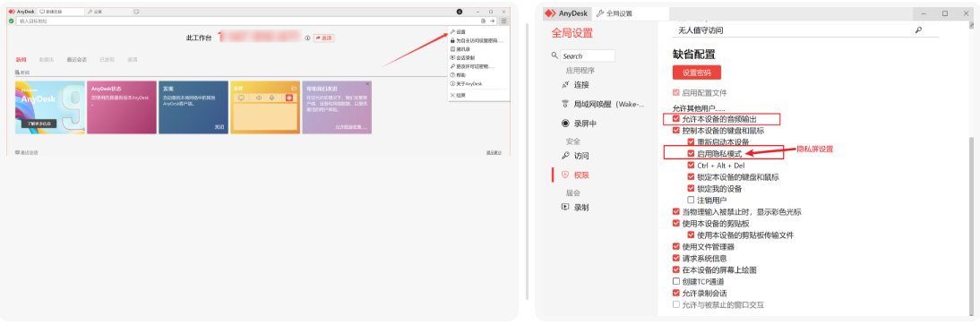Choose 通讯录 in the dropdown menu
980x333 pixels.
click(478, 48)
